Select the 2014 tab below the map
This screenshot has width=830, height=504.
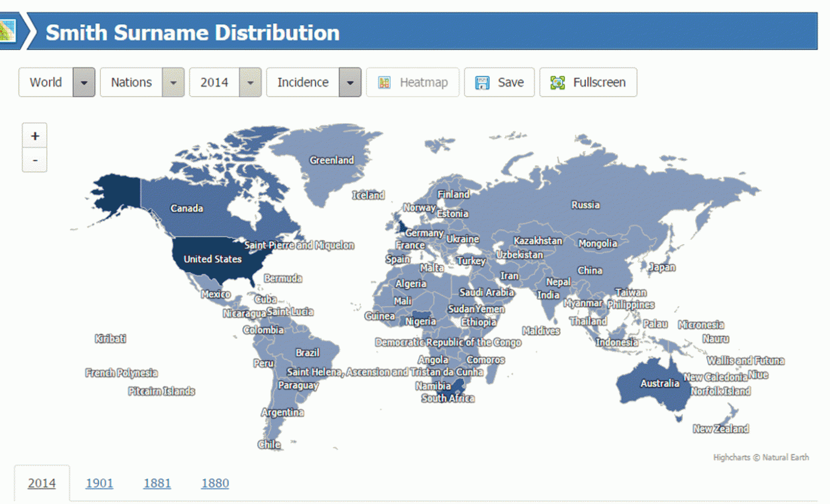(42, 483)
